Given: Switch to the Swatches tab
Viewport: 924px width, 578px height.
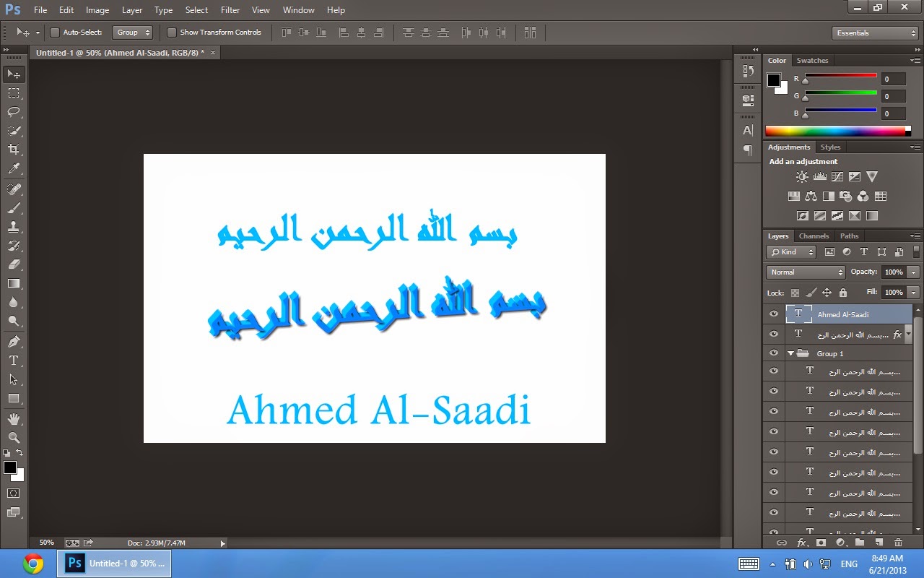Looking at the screenshot, I should pos(812,61).
